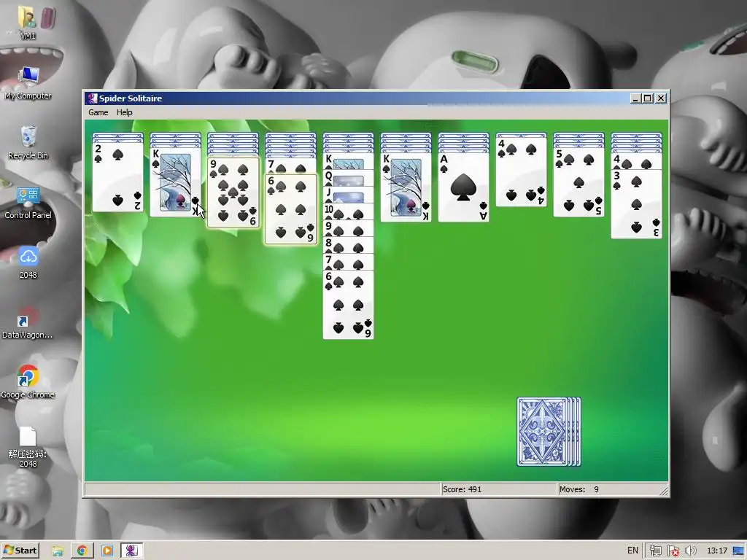Select the Queen of spades card
747x560 pixels.
(x=348, y=178)
